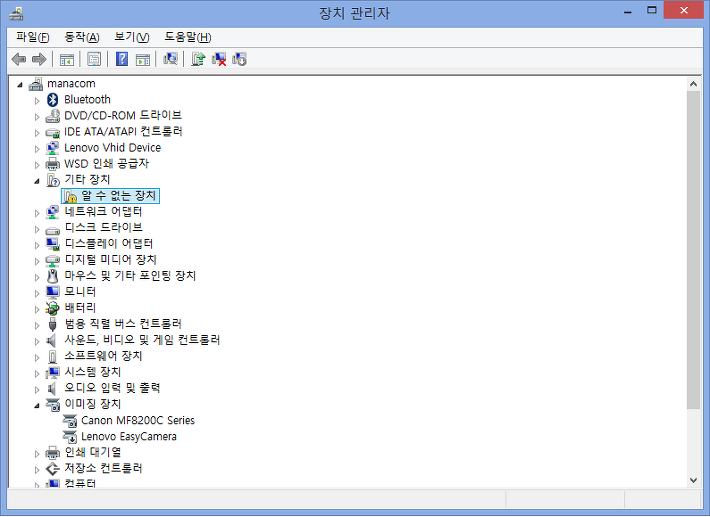Image resolution: width=710 pixels, height=517 pixels.
Task: Select the IDE ATA/ATAPI 컨트롤러 label
Action: [x=123, y=132]
